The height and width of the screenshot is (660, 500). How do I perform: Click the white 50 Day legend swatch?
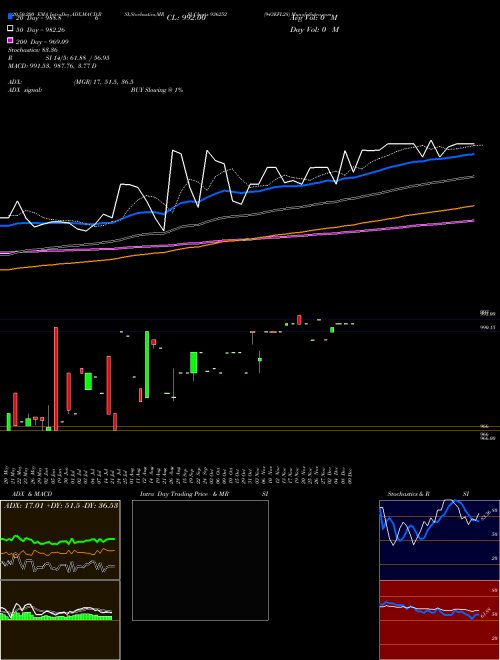click(x=10, y=29)
